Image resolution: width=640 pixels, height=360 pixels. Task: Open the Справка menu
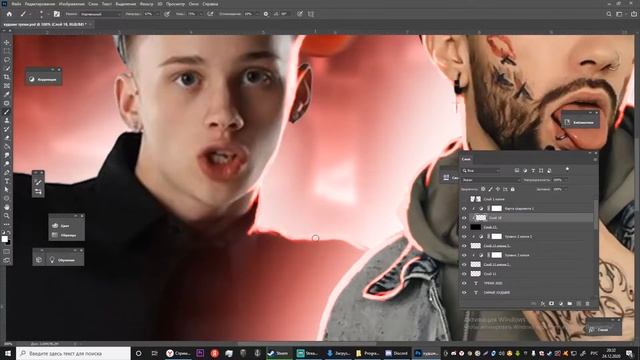[210, 4]
